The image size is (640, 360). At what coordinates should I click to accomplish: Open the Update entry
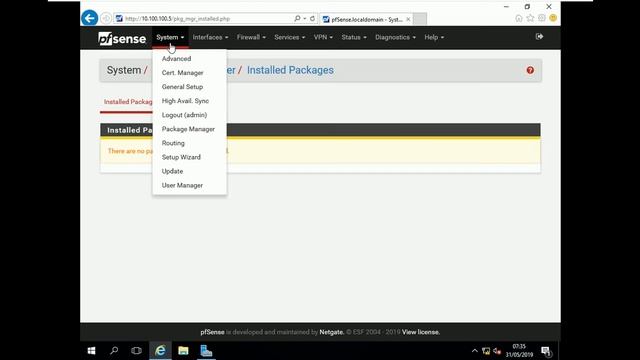(172, 171)
